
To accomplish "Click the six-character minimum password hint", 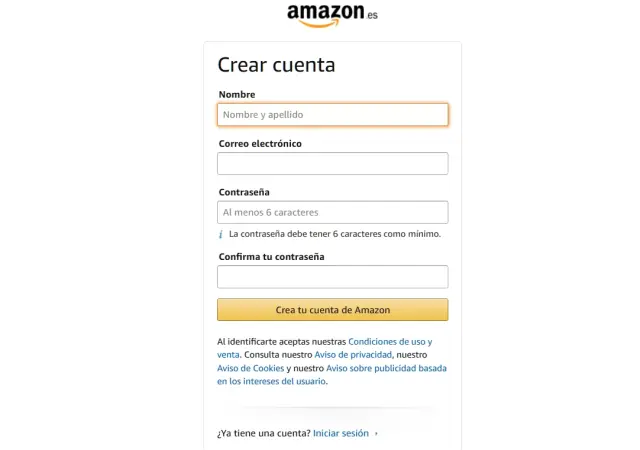I will point(334,234).
